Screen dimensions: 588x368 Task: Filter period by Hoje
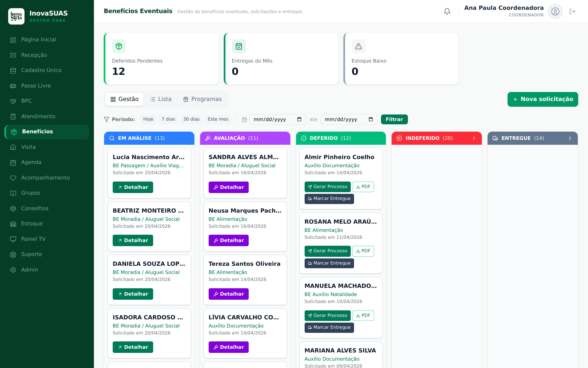point(148,119)
